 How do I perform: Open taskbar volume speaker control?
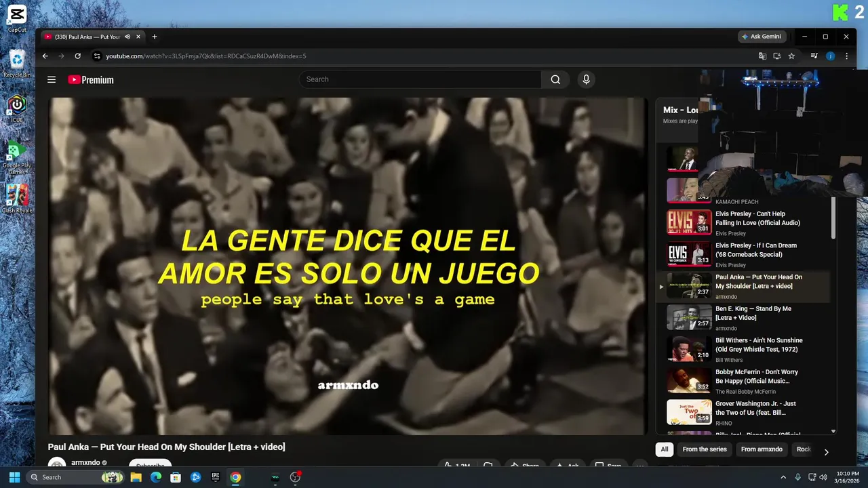(x=823, y=477)
